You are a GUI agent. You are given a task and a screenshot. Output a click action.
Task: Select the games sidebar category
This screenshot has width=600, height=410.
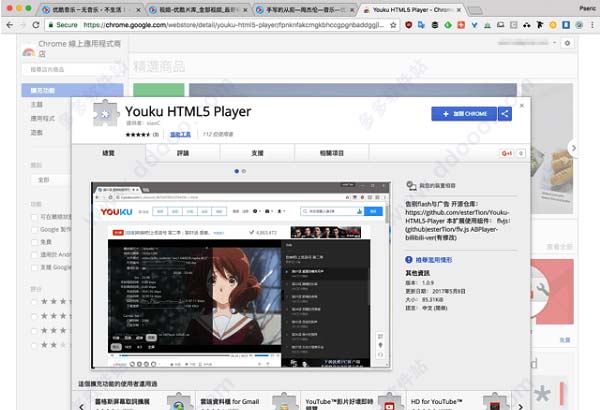coord(36,132)
